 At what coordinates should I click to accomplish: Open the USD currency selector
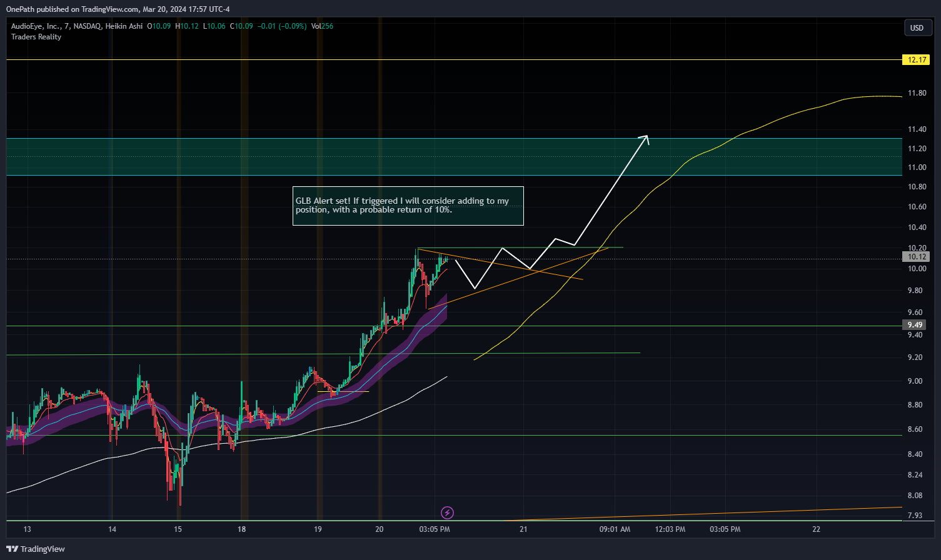(x=917, y=27)
